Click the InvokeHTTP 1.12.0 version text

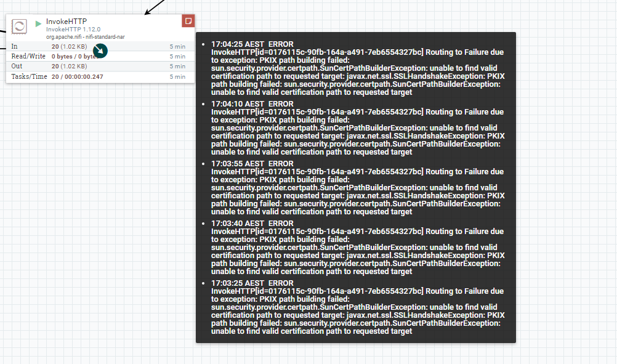73,30
